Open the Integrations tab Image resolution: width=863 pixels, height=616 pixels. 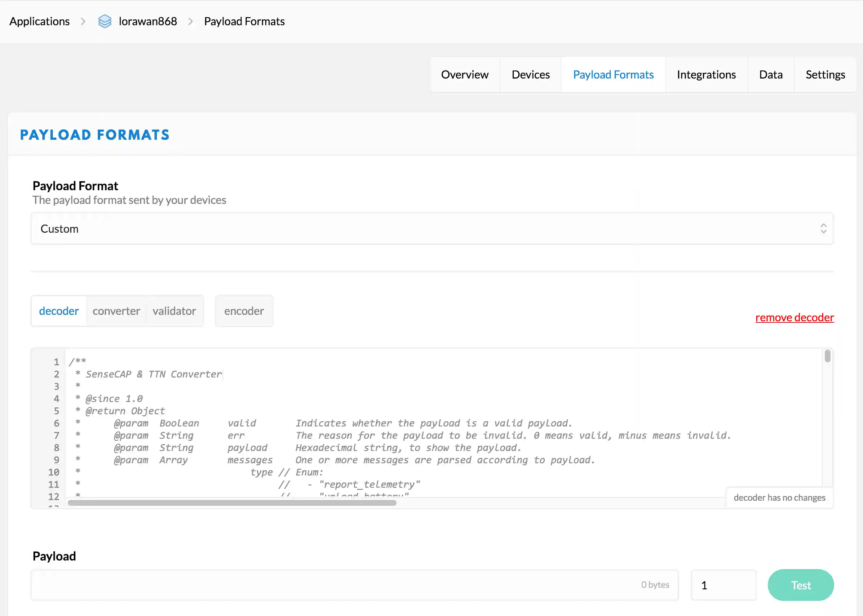[706, 75]
